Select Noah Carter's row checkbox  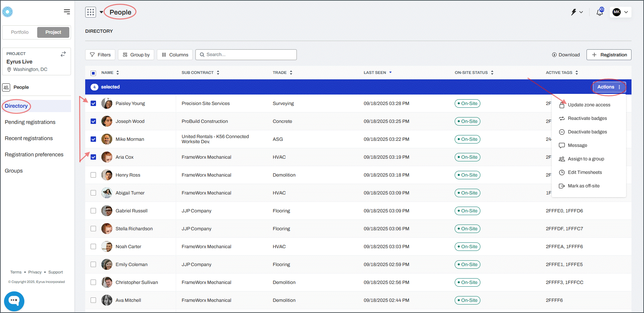(x=93, y=246)
